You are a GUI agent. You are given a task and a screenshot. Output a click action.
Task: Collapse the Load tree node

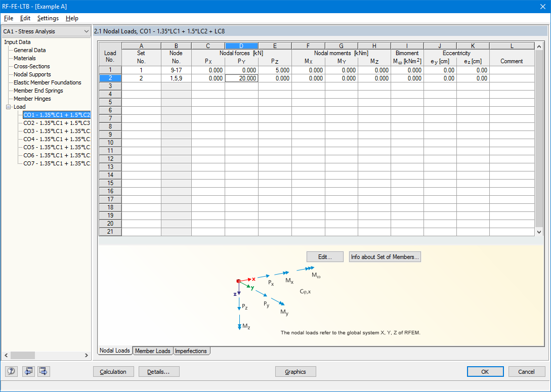click(9, 107)
